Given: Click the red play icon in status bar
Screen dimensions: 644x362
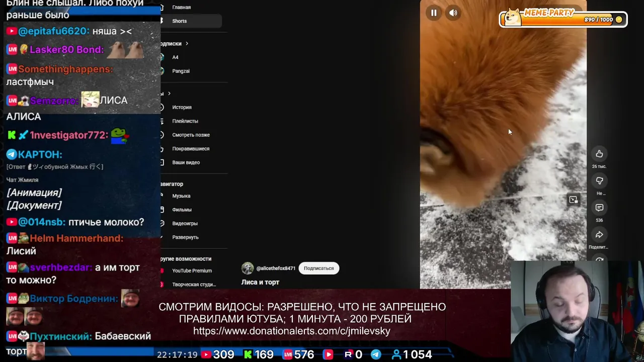Looking at the screenshot, I should click(328, 354).
